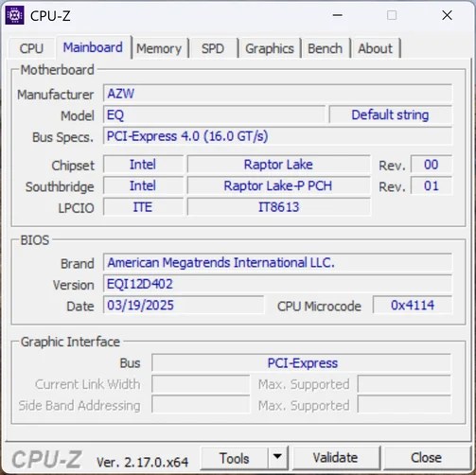Open the Graphics tab
476x475 pixels.
[270, 48]
